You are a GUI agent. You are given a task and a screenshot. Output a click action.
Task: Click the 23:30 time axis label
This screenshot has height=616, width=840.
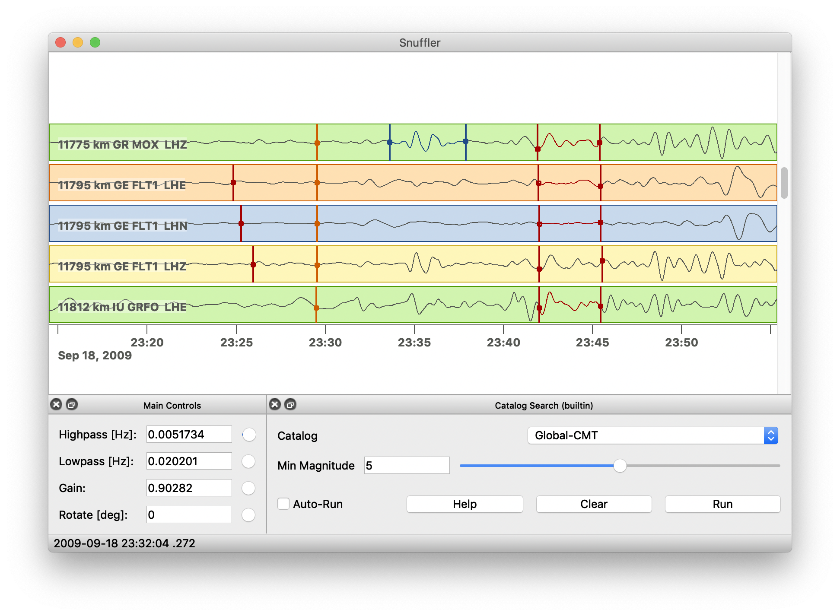[x=325, y=343]
